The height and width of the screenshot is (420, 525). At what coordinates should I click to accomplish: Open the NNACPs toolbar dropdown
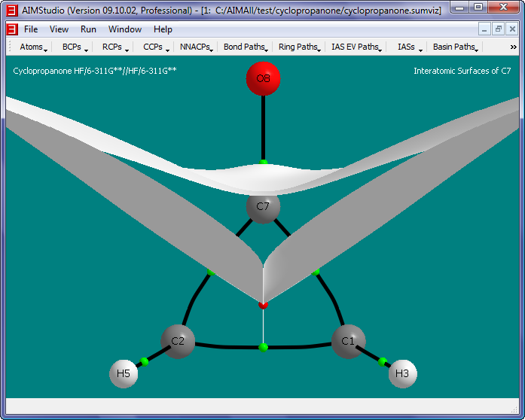(197, 47)
